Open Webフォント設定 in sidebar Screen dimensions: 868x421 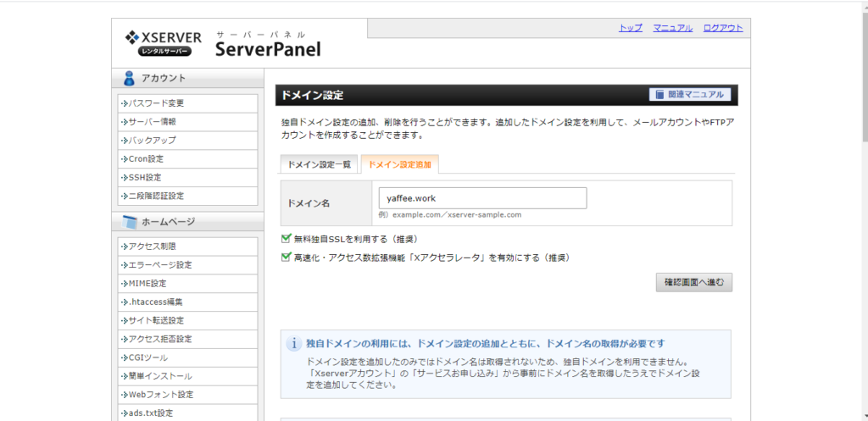[x=187, y=395]
